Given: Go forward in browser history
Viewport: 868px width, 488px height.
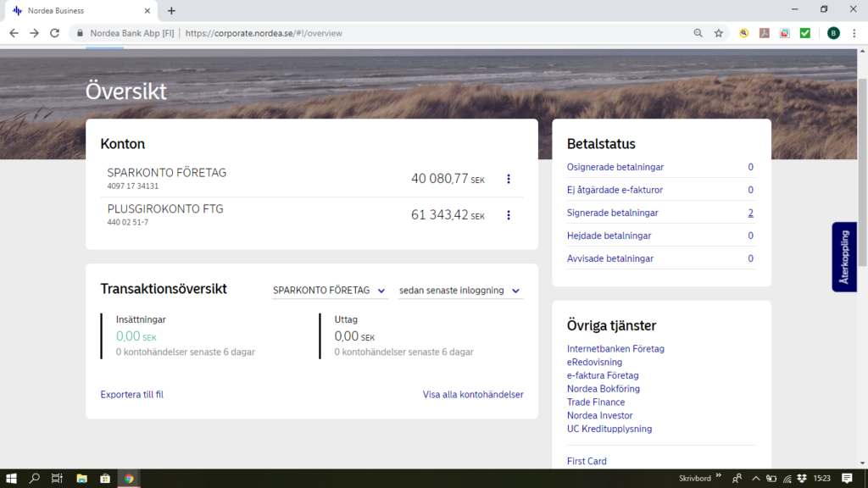Looking at the screenshot, I should 34,33.
